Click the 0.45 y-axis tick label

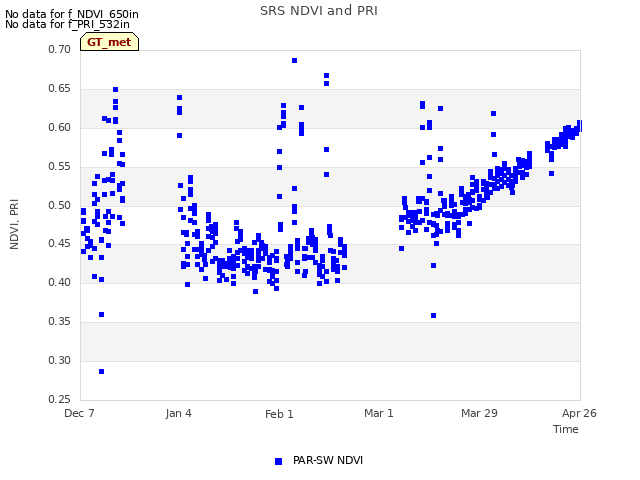[x=59, y=244]
